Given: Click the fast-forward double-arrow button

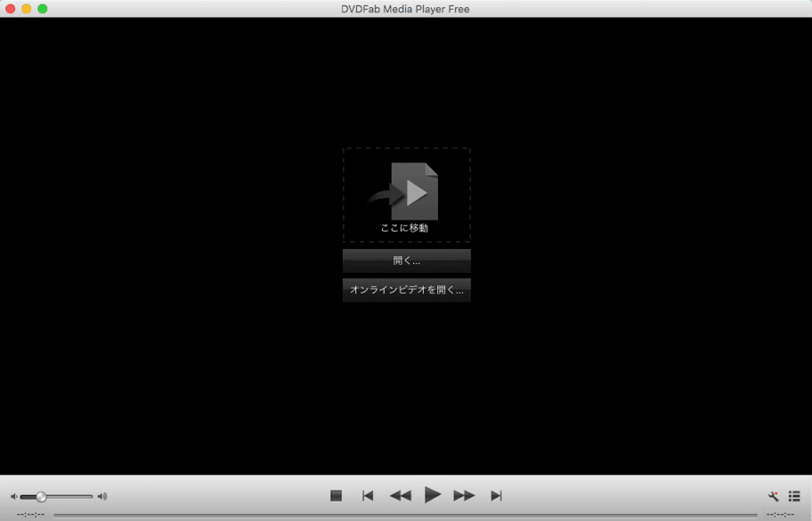Looking at the screenshot, I should tap(464, 496).
